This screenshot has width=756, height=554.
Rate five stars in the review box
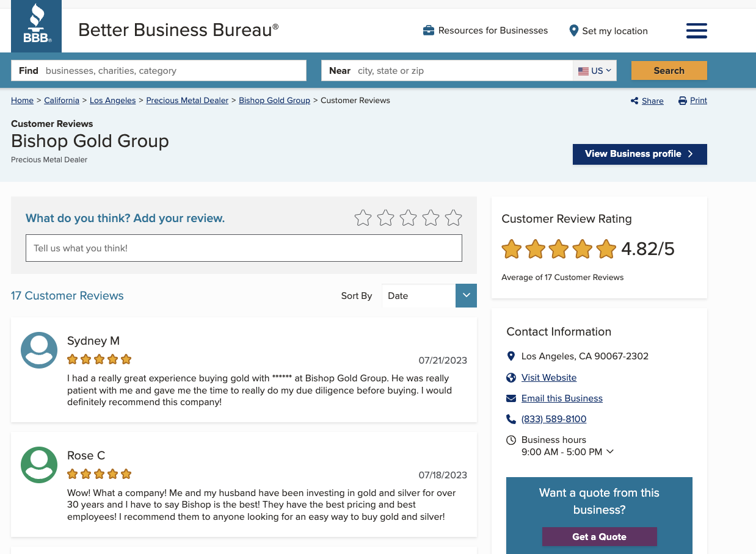coord(453,218)
